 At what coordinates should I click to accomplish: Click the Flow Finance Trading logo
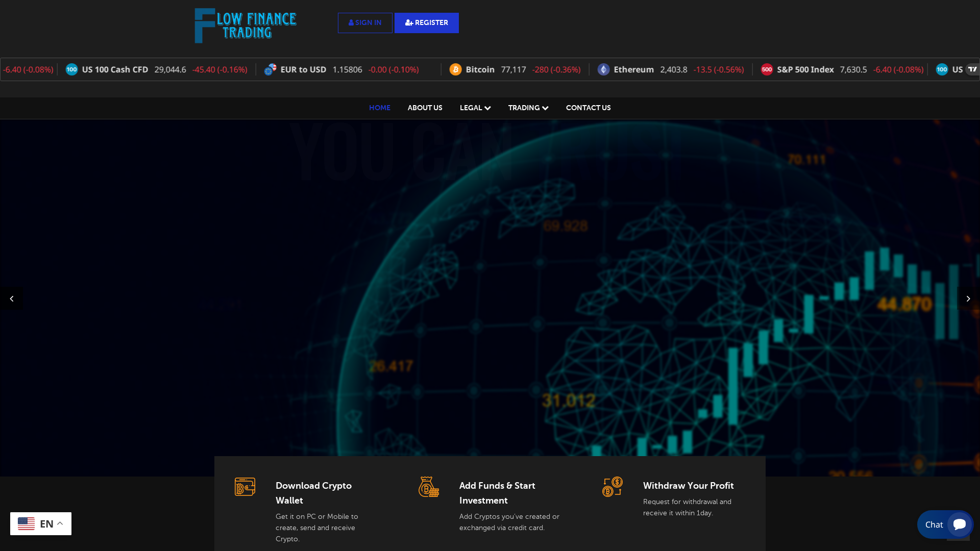click(246, 26)
